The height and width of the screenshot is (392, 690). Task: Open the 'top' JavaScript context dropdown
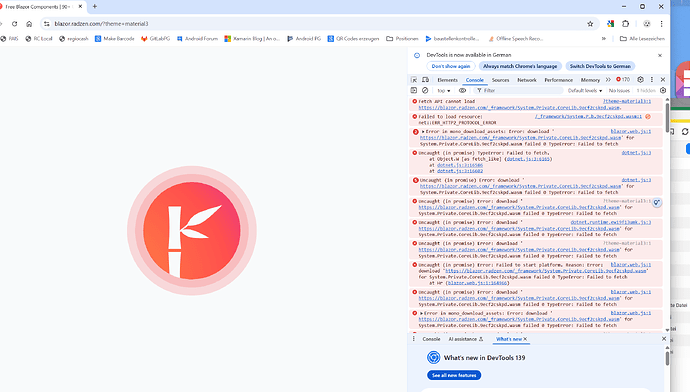pos(444,90)
